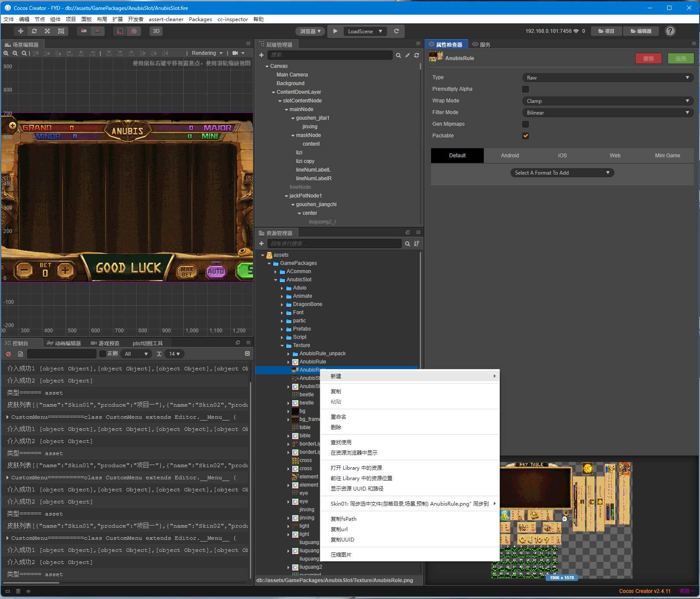Screen dimensions: 700x599
Task: Select the move transform tool in toolbar
Action: 20,31
